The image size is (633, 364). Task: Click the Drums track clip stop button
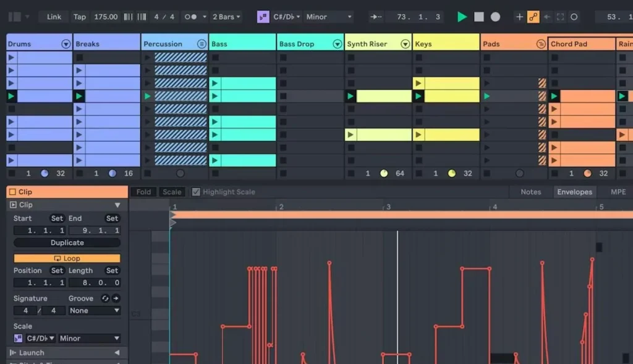click(x=12, y=173)
